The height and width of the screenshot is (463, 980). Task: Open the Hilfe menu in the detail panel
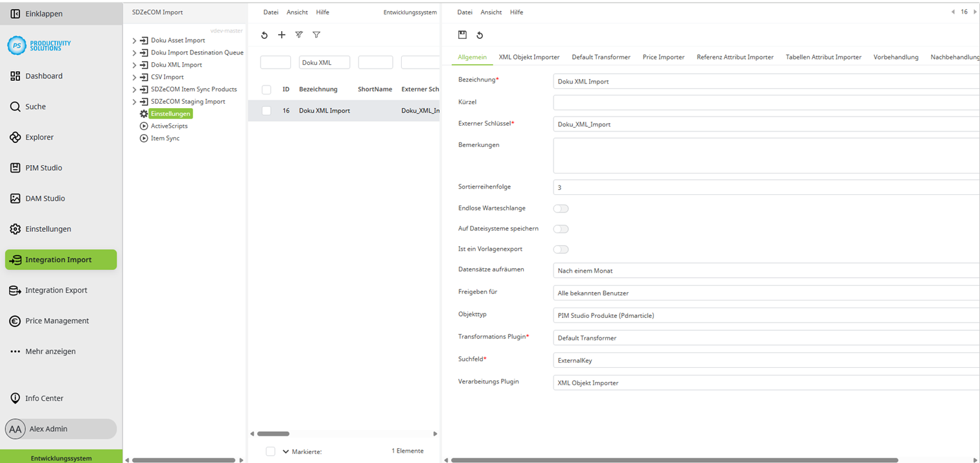515,12
